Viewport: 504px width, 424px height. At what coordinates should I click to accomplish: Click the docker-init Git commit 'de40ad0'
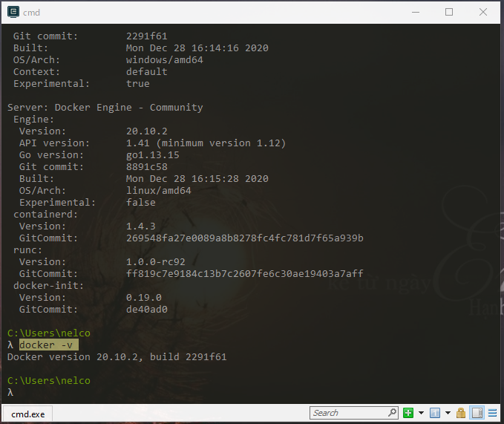[146, 309]
